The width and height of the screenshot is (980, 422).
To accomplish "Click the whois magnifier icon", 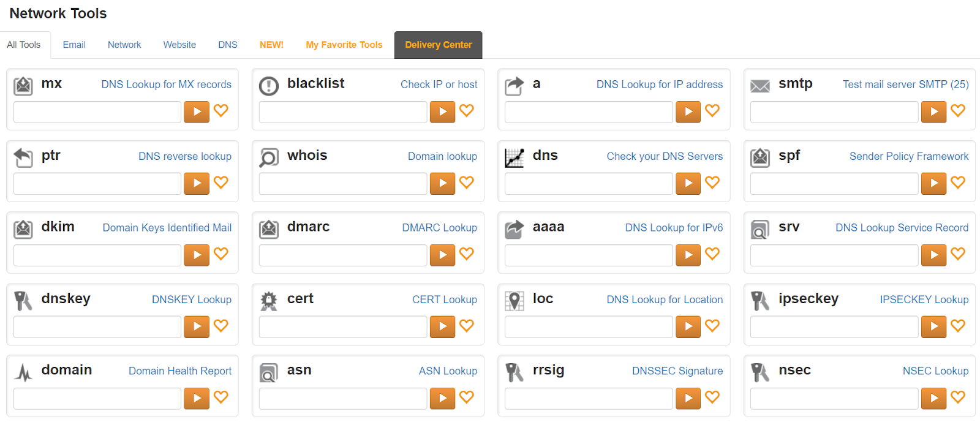I will (x=269, y=158).
